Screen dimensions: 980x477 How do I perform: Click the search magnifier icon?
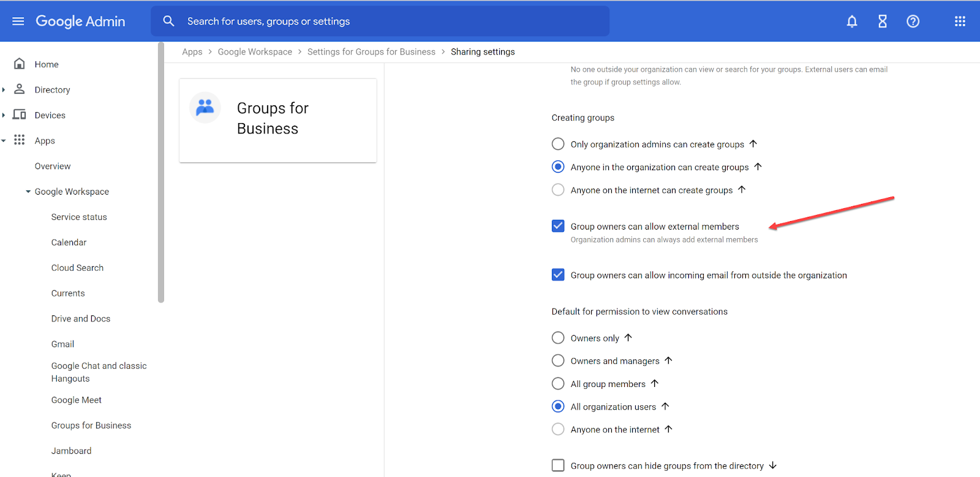(169, 21)
